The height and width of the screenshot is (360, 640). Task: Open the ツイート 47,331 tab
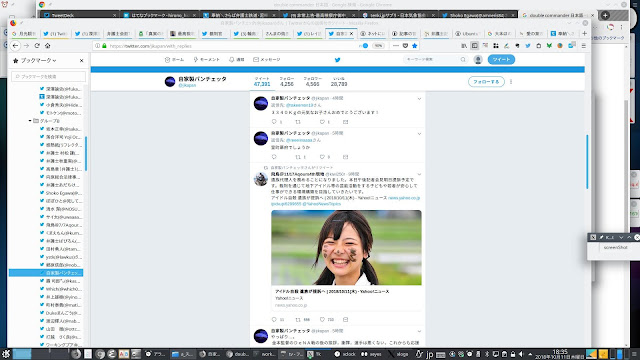pyautogui.click(x=262, y=82)
